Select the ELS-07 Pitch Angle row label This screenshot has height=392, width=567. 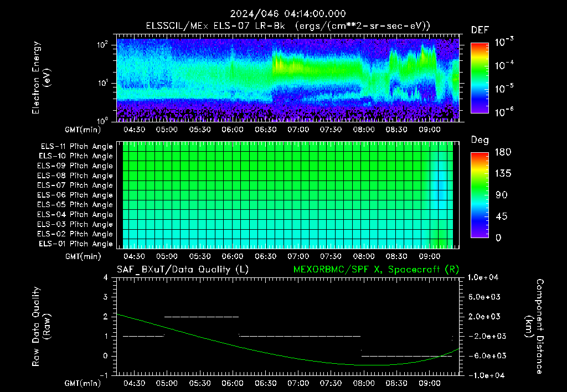pyautogui.click(x=75, y=185)
